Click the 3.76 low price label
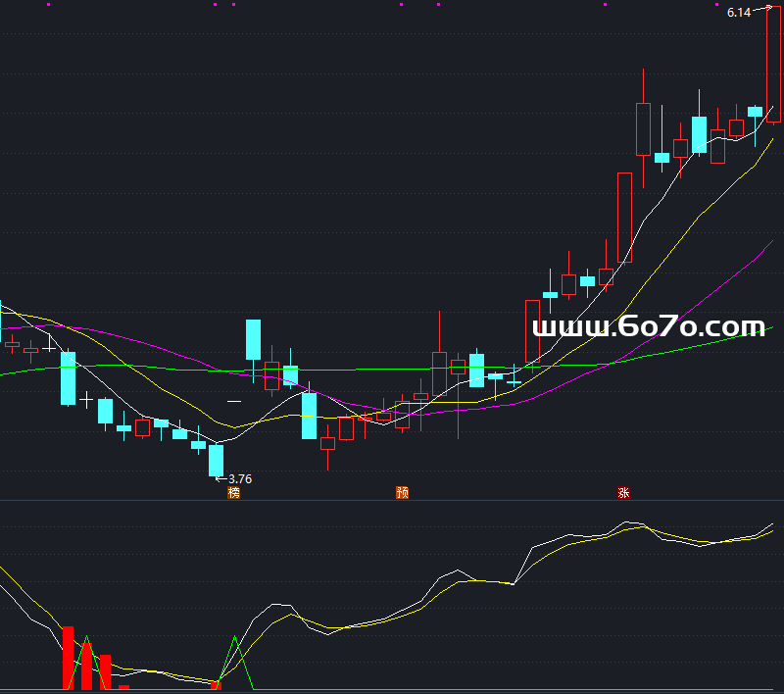The image size is (784, 694). (x=240, y=479)
